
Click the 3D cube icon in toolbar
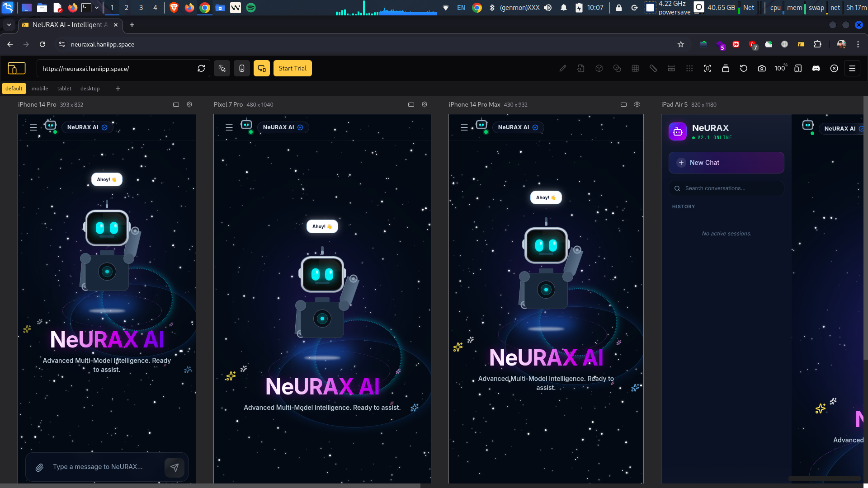click(x=599, y=68)
